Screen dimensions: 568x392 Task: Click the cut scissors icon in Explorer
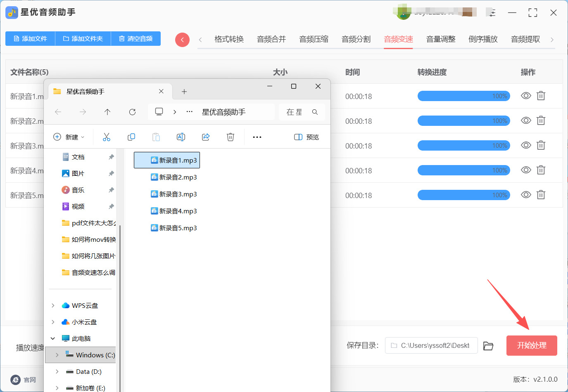[107, 137]
